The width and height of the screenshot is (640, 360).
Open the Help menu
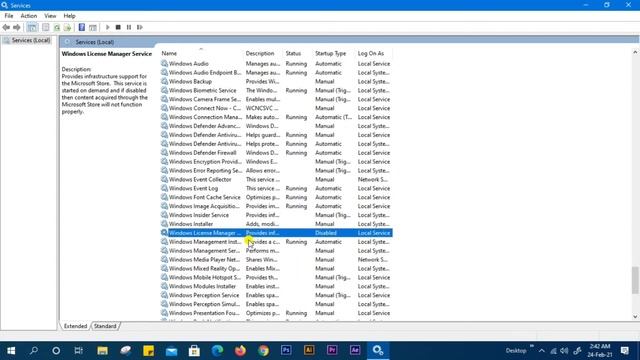tap(69, 16)
